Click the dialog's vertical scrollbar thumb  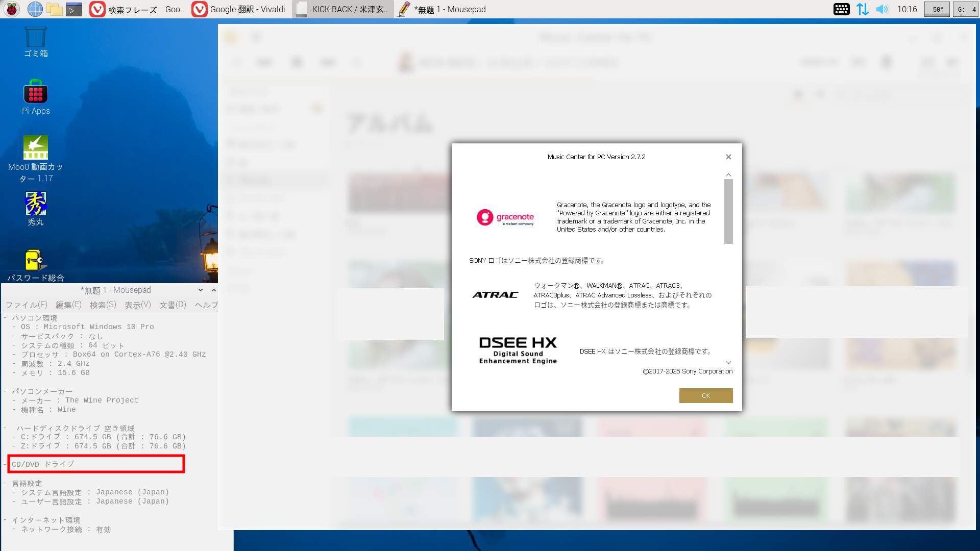[728, 211]
